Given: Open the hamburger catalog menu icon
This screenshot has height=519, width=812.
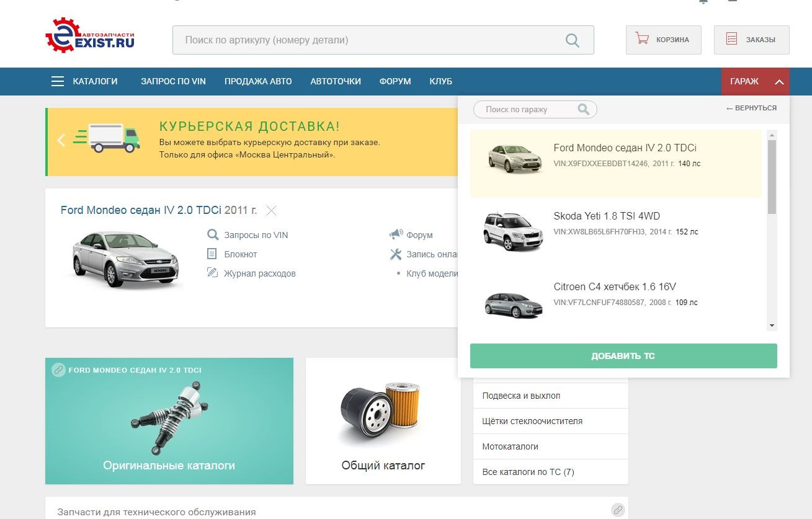Looking at the screenshot, I should tap(58, 81).
